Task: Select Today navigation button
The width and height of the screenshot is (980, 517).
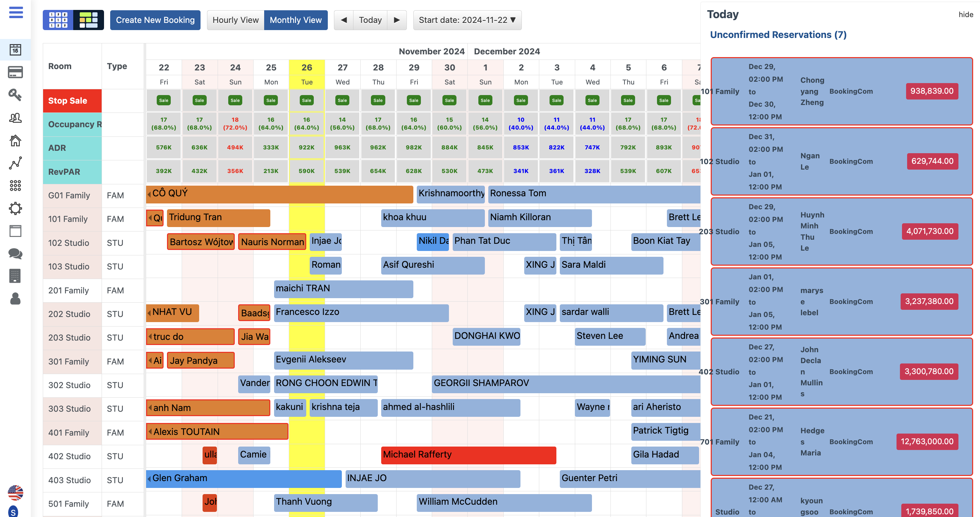Action: pyautogui.click(x=370, y=19)
